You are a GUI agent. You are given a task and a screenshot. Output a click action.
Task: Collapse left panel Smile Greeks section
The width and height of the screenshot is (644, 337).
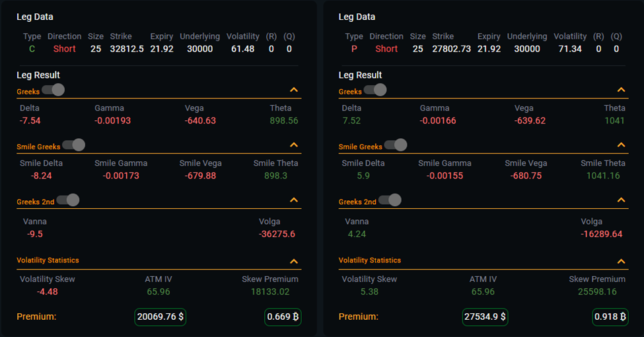294,145
